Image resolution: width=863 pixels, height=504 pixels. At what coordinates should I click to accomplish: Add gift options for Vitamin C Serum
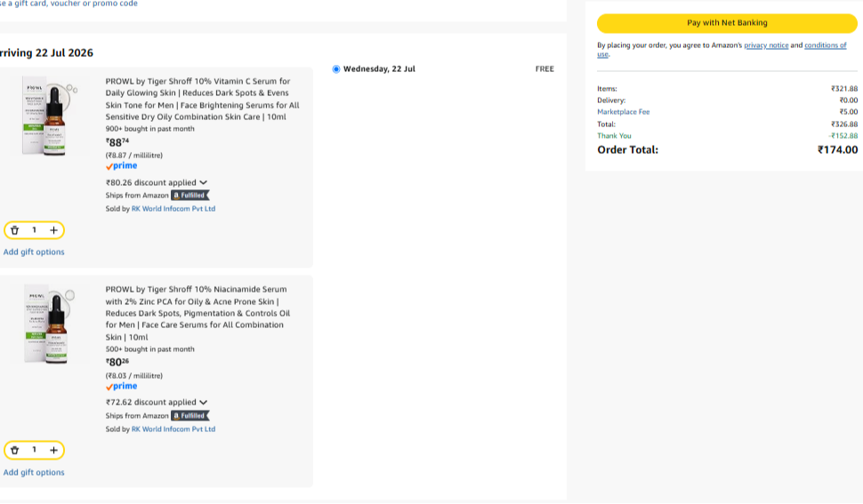[34, 252]
